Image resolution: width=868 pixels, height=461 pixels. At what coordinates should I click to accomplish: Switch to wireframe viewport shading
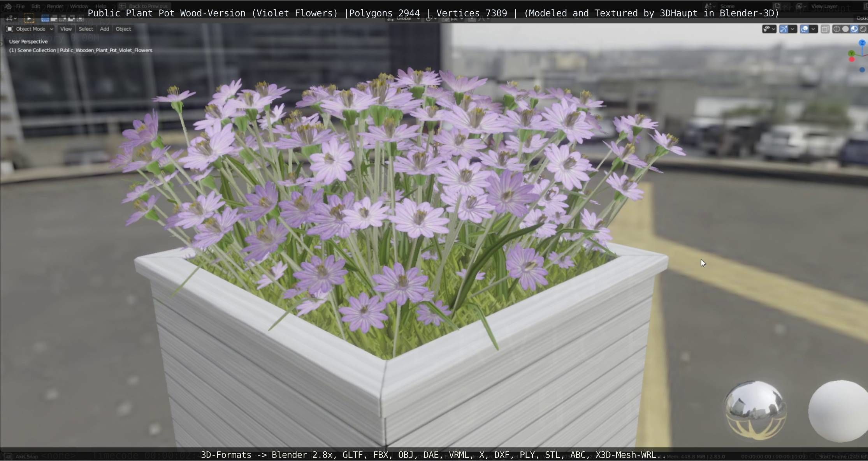click(x=836, y=29)
